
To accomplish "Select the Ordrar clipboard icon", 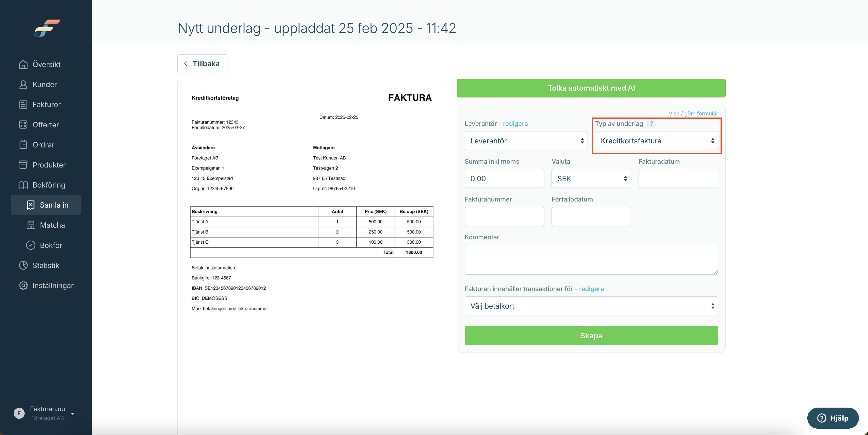I will 23,145.
